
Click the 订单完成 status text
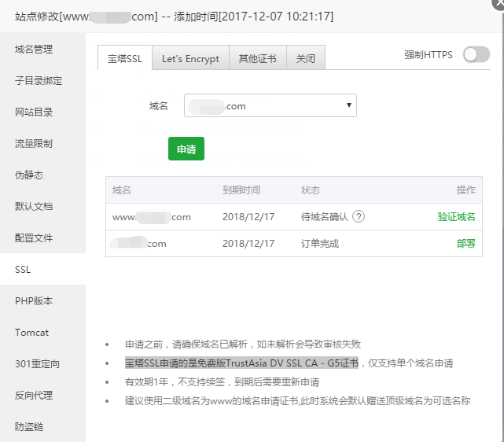pos(320,243)
